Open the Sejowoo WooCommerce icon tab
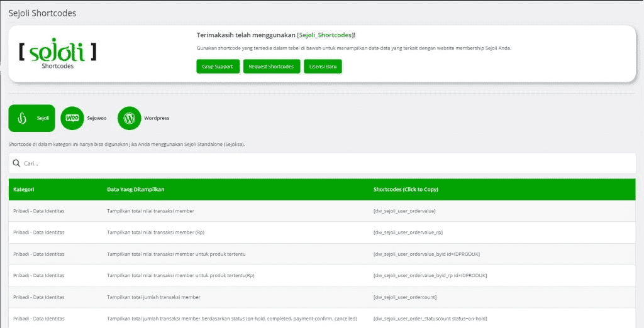This screenshot has height=328, width=644. click(x=72, y=118)
